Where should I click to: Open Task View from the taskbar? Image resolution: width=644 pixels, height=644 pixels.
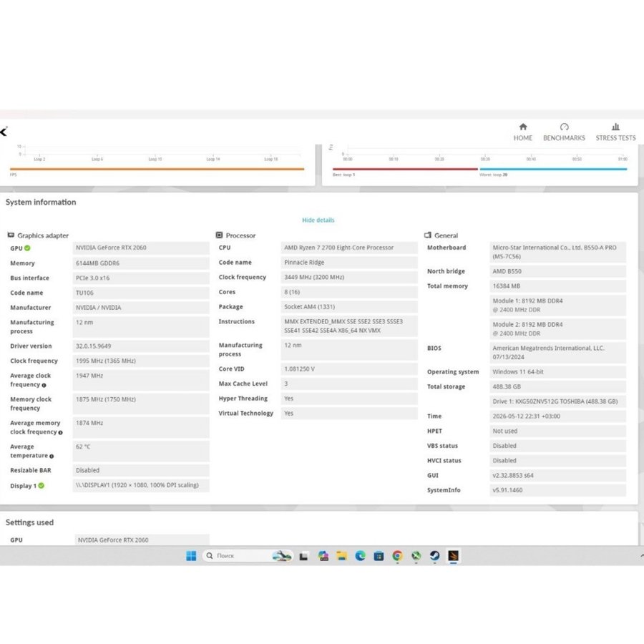(x=303, y=556)
